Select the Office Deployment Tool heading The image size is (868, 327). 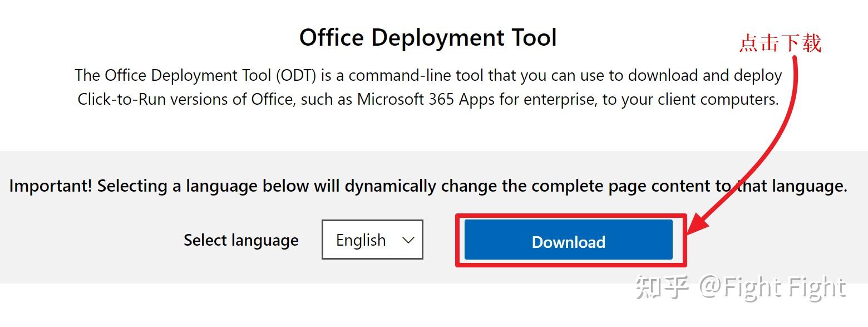coord(428,38)
